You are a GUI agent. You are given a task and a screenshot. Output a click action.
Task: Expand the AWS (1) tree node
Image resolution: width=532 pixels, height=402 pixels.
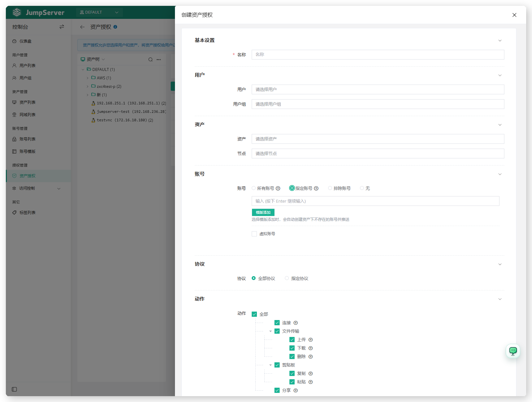pos(87,78)
